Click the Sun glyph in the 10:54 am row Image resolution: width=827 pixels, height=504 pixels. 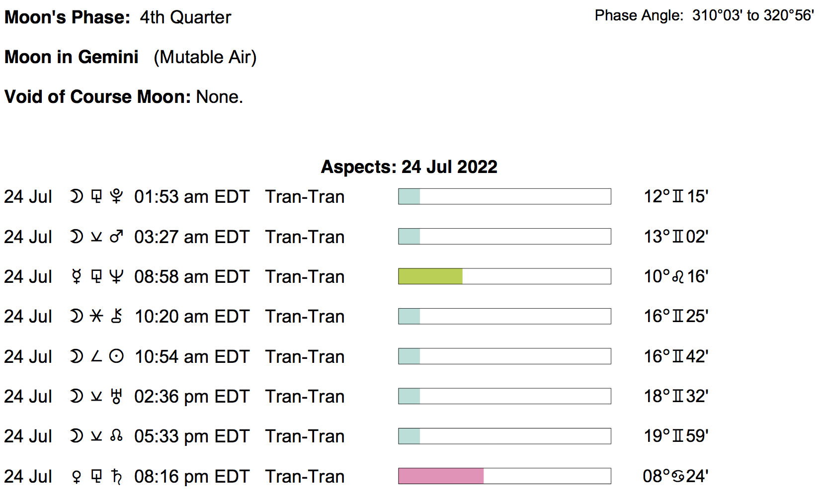click(x=116, y=356)
